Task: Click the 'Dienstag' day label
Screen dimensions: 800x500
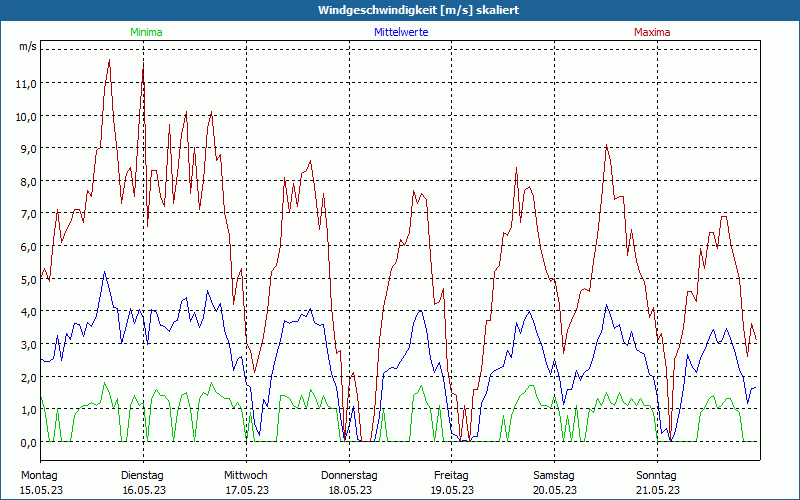Action: coord(142,476)
